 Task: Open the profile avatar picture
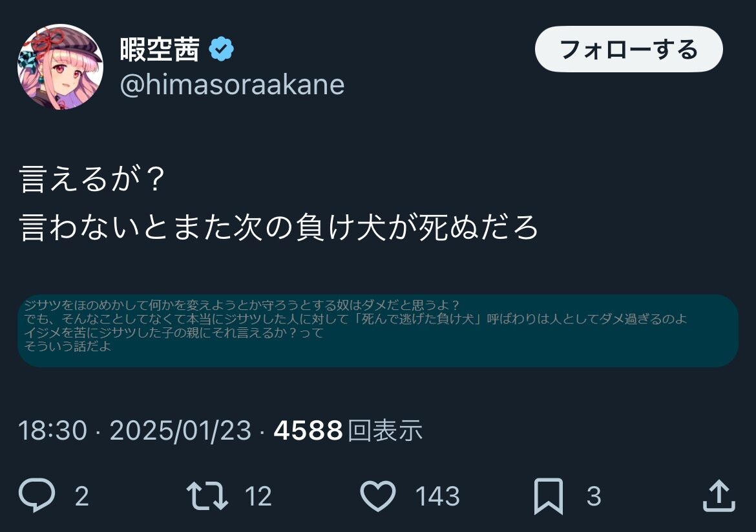pos(60,67)
